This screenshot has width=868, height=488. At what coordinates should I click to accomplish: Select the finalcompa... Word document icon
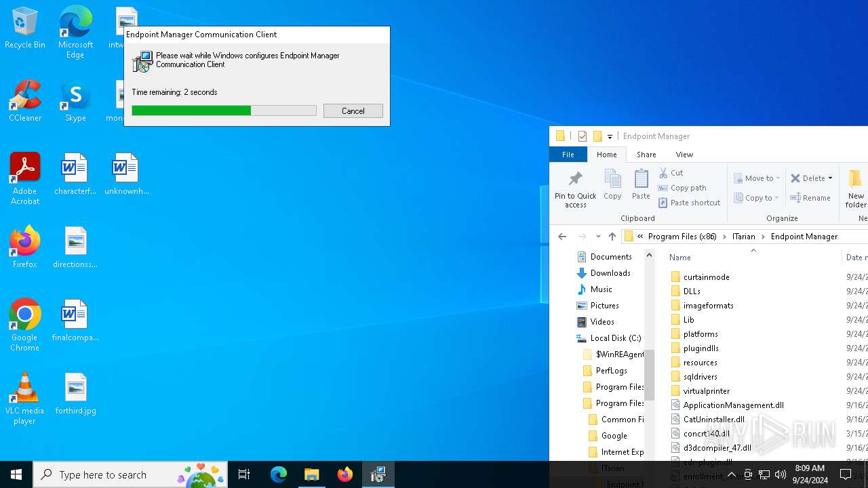point(75,321)
